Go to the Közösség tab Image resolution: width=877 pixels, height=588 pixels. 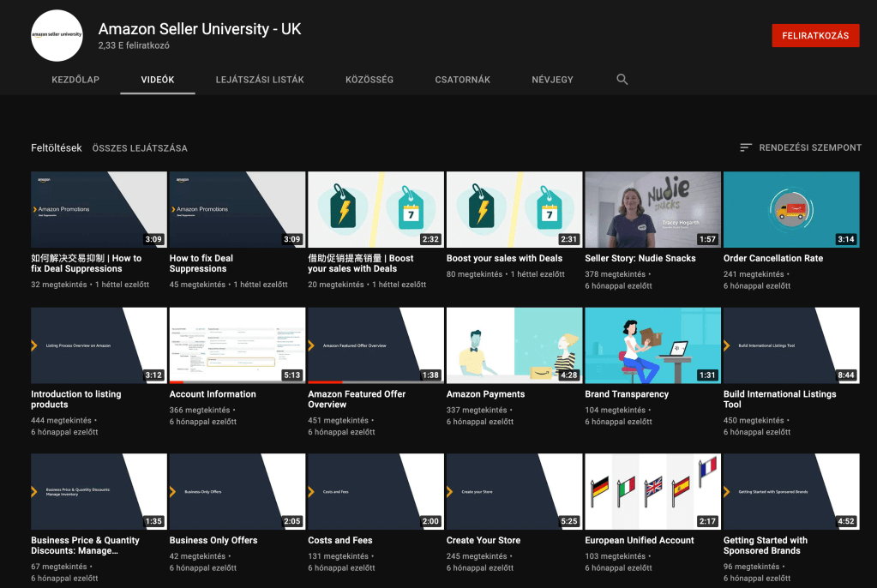[369, 80]
